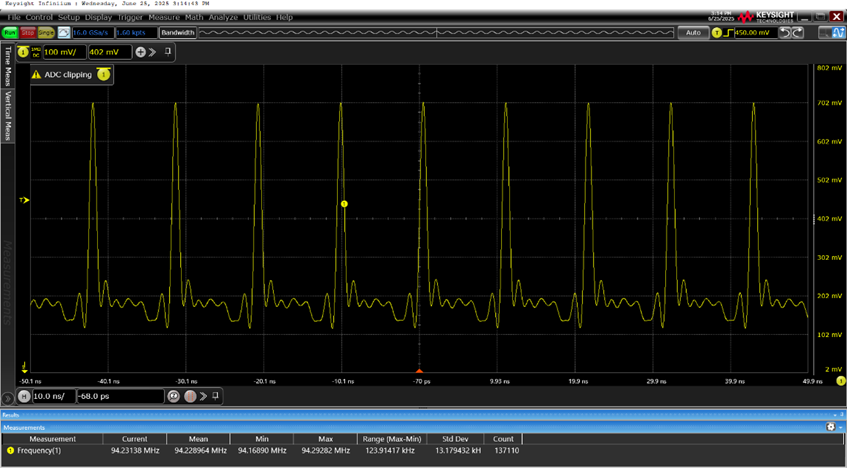Click the horizontal H button

point(24,396)
